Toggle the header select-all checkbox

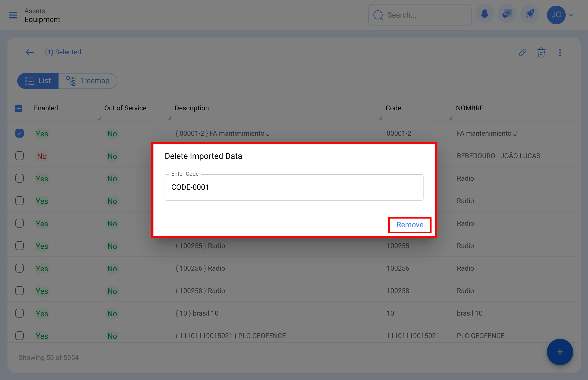tap(19, 108)
